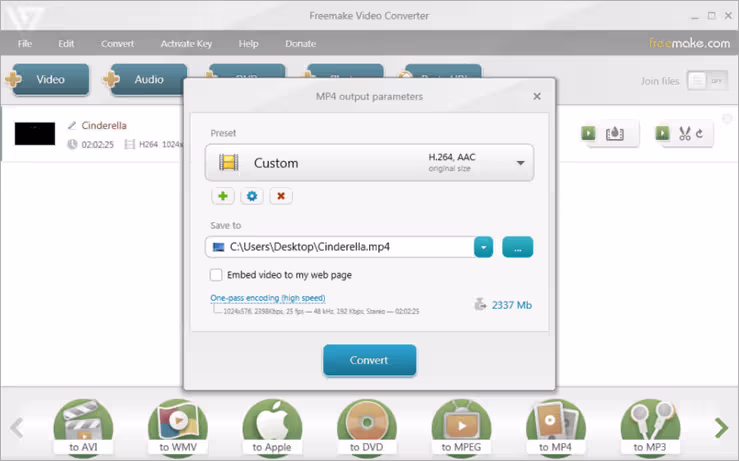
Task: Visit freemake.com link in menu bar
Action: tap(689, 43)
